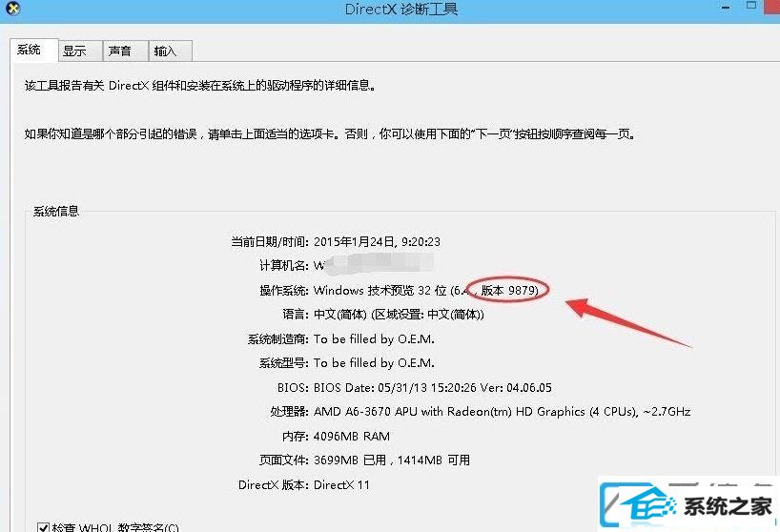This screenshot has width=780, height=532.
Task: Click the 计算机名 label
Action: (284, 265)
